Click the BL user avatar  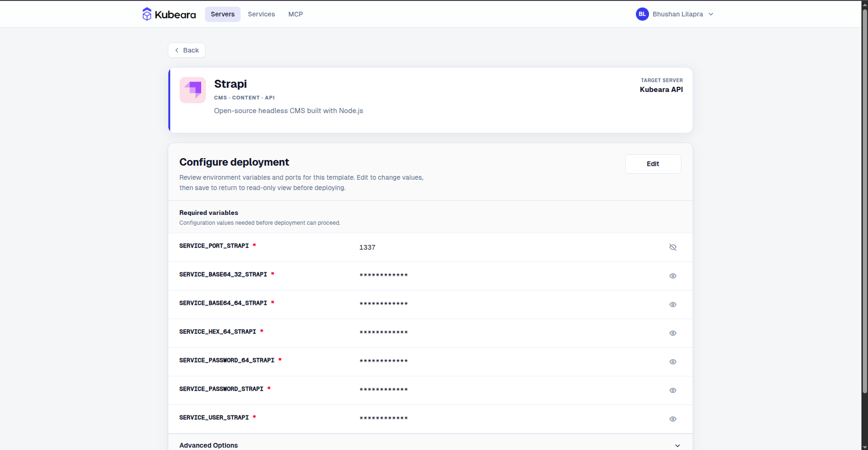tap(642, 14)
